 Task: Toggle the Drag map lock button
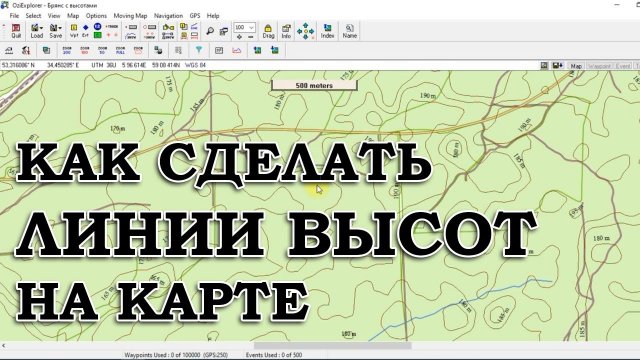tap(268, 31)
